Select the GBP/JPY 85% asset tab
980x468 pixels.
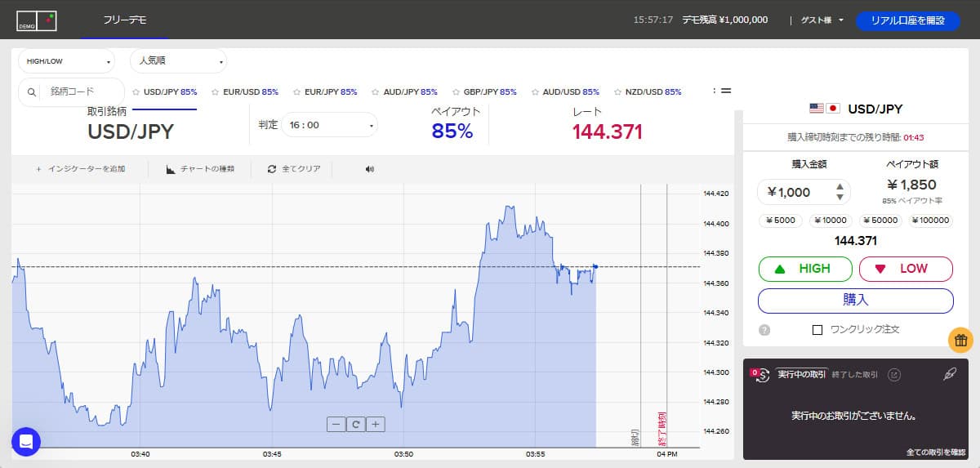(484, 92)
